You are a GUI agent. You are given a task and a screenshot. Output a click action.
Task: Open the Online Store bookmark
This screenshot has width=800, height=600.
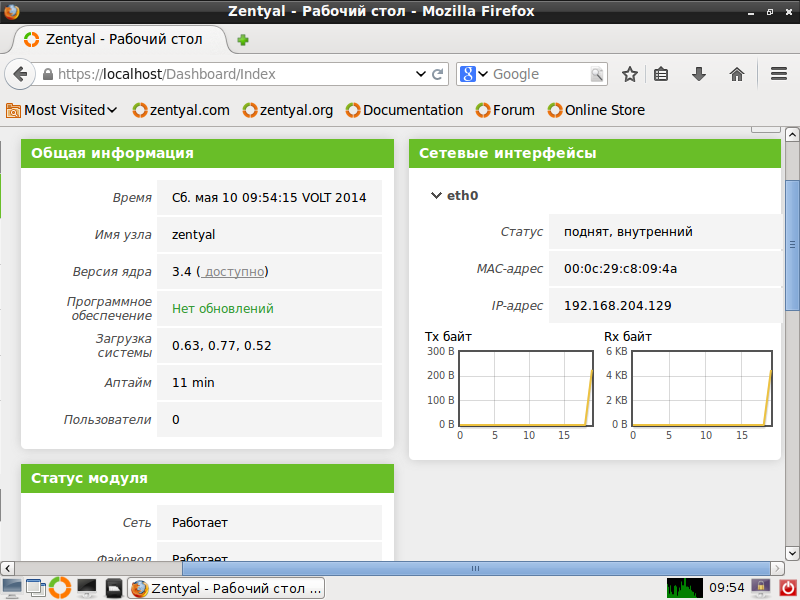point(596,110)
